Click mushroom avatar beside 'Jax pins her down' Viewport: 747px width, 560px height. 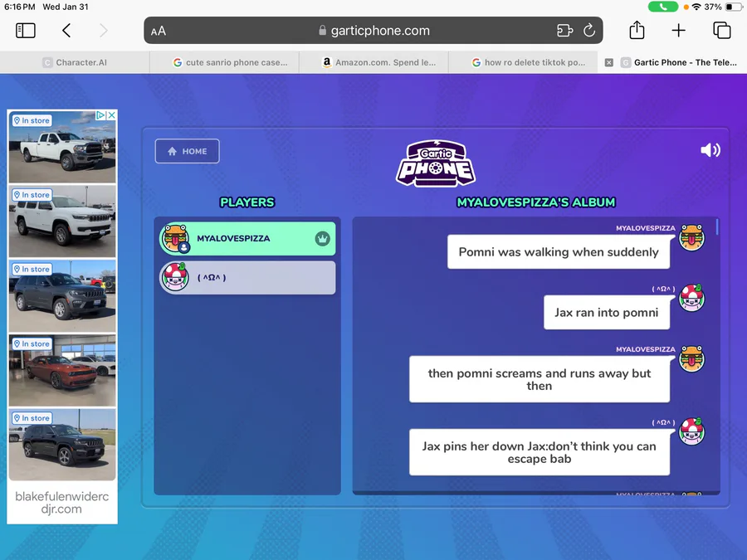click(691, 431)
